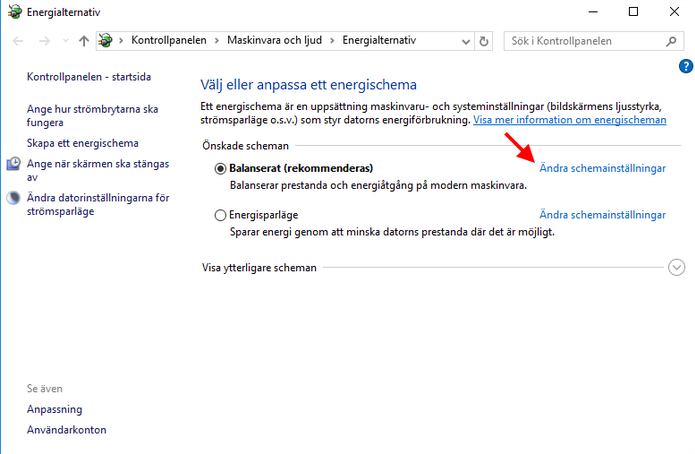The width and height of the screenshot is (695, 454).
Task: Open Ange när skärmen ska stängas av
Action: (x=98, y=170)
